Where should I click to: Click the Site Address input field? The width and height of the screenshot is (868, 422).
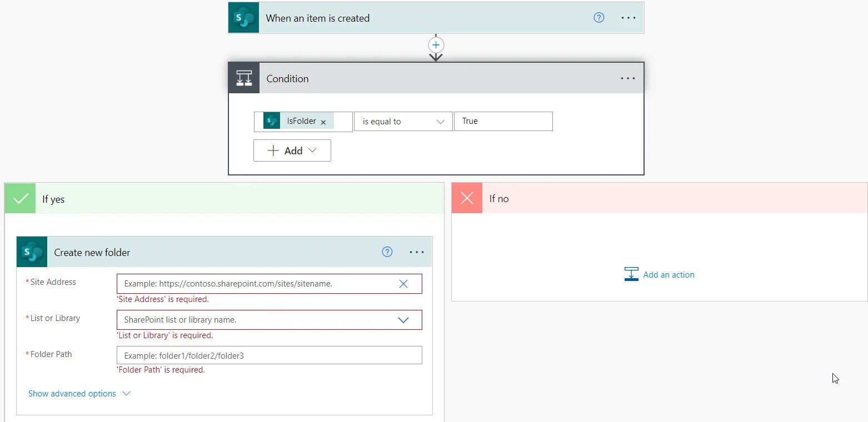pyautogui.click(x=270, y=284)
